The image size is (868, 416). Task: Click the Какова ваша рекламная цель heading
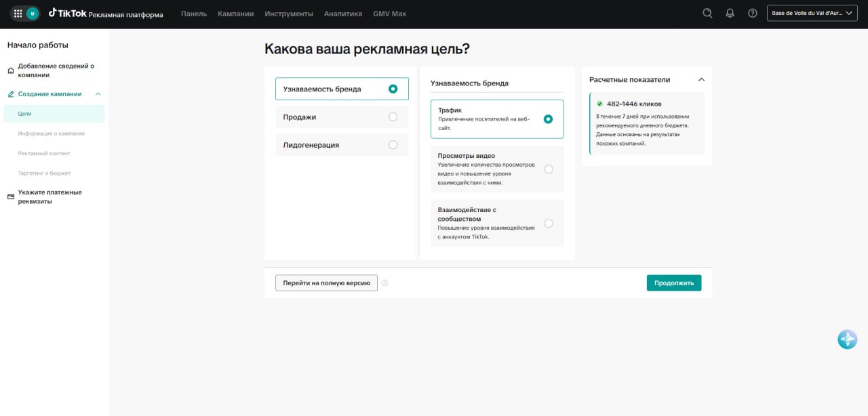click(367, 49)
